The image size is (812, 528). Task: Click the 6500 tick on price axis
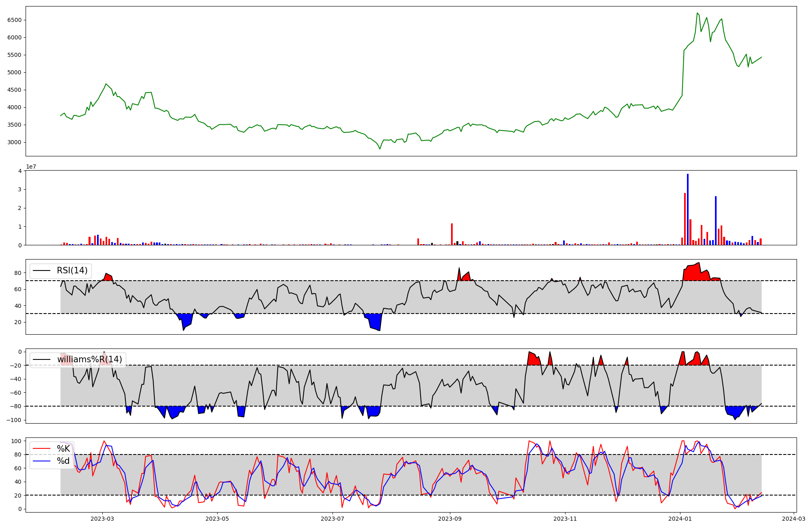pos(15,20)
